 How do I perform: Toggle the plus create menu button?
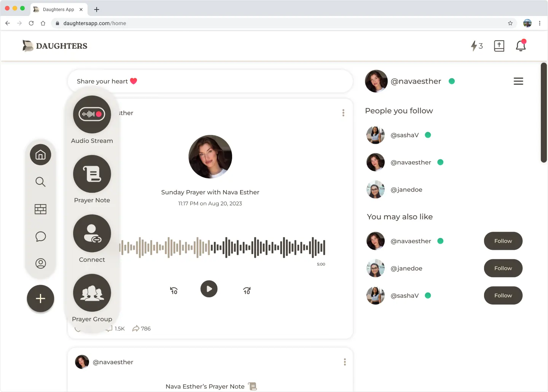click(40, 298)
